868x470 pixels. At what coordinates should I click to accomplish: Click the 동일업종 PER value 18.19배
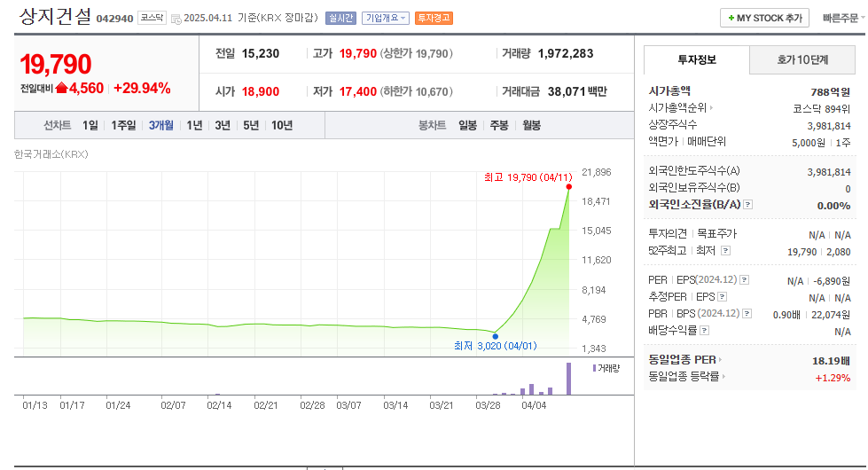pos(831,361)
